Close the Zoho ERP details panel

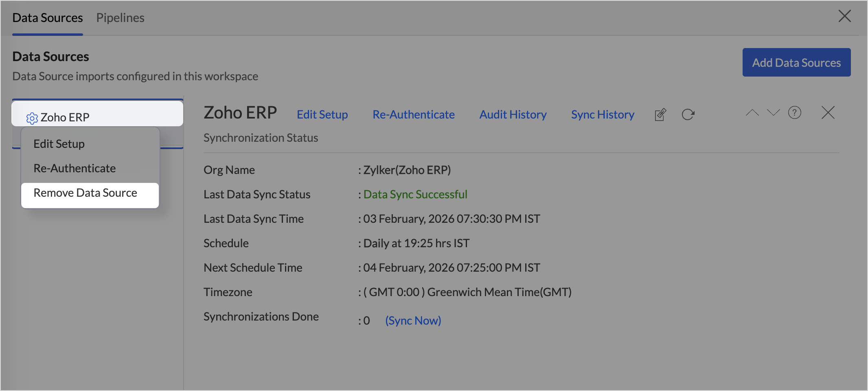(x=828, y=113)
